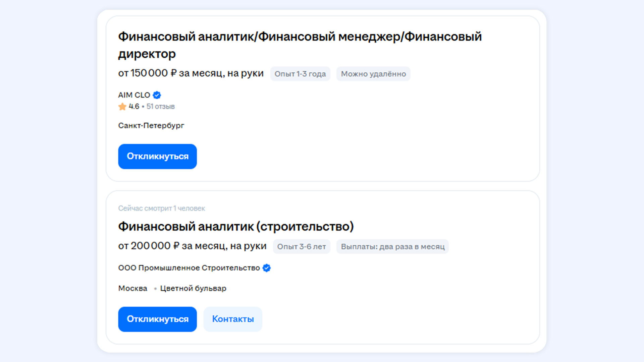This screenshot has height=362, width=644.
Task: Click the 4.6 rating value
Action: pos(134,107)
